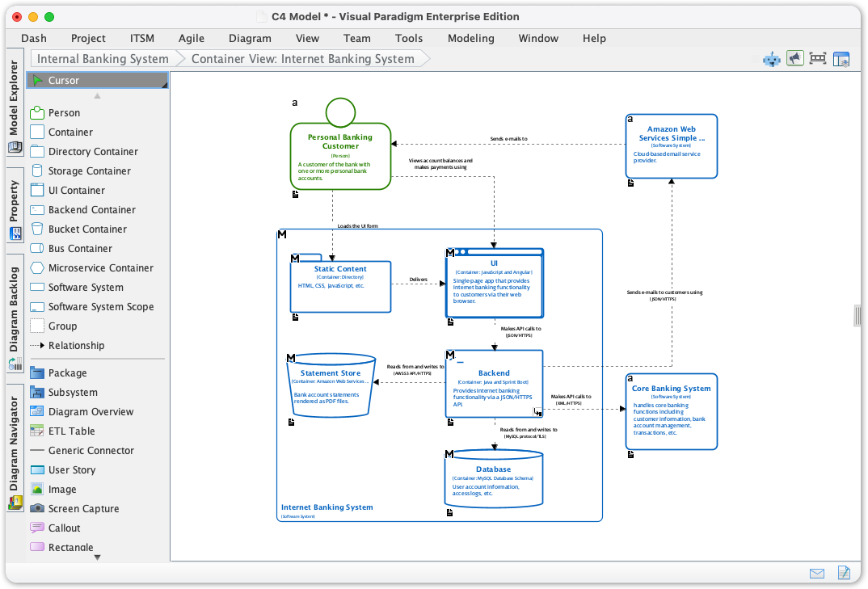
Task: Toggle the filmstrip view toolbar button
Action: tap(818, 59)
